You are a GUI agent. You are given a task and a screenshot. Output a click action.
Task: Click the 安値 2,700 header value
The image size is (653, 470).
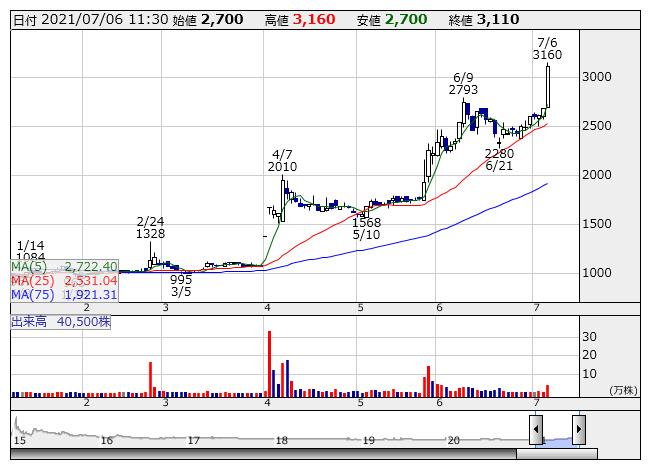click(392, 20)
